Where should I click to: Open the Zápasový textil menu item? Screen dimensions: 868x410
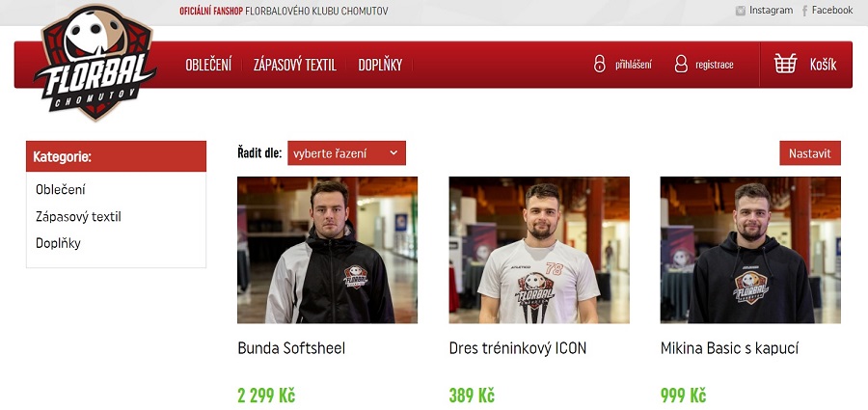click(294, 65)
